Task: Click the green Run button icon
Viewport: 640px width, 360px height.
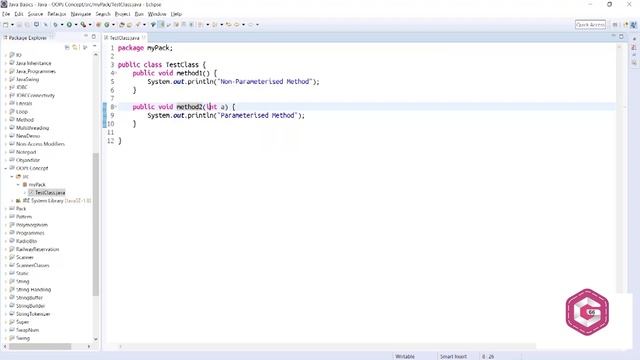Action: tap(69, 25)
